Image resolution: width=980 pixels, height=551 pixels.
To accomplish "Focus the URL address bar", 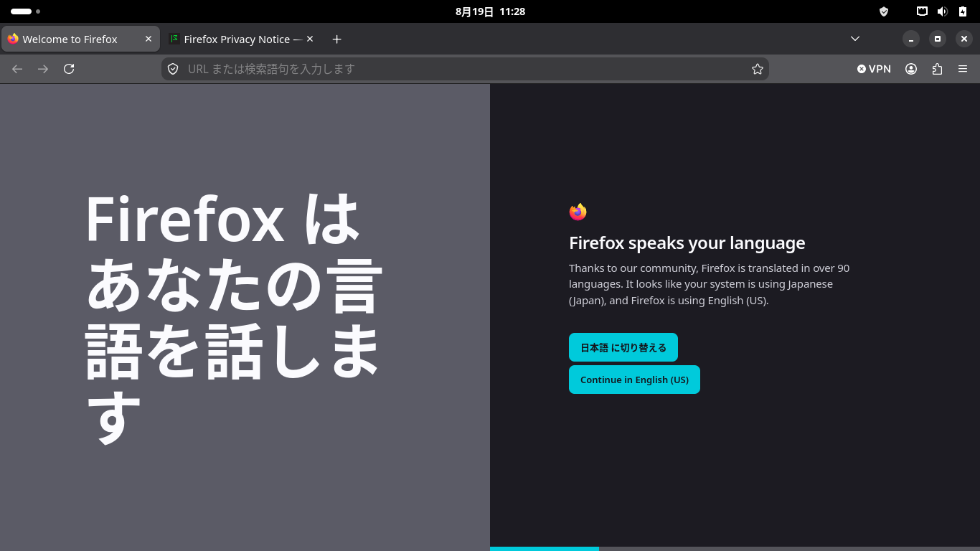I will [x=465, y=69].
